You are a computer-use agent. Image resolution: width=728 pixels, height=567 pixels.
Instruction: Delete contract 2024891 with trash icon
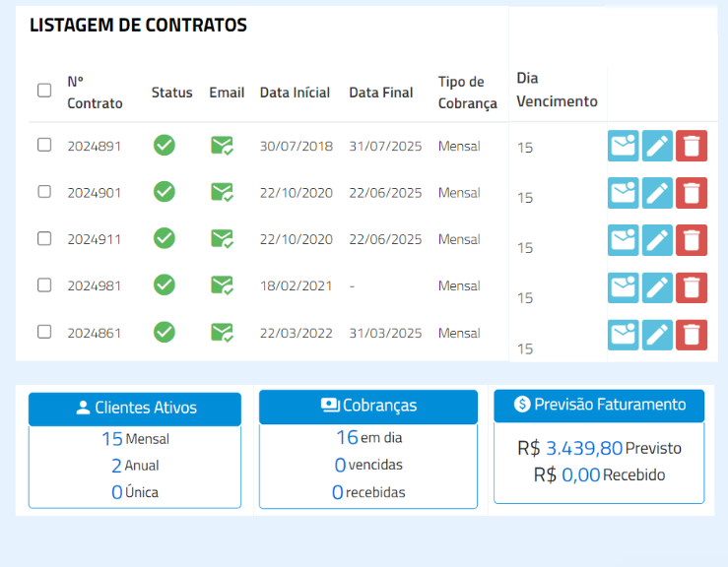[x=692, y=146]
